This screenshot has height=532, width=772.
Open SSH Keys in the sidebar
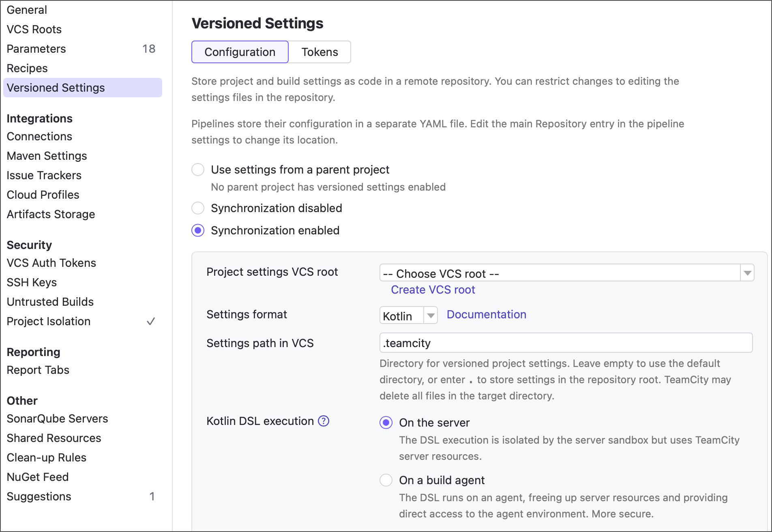click(x=32, y=282)
